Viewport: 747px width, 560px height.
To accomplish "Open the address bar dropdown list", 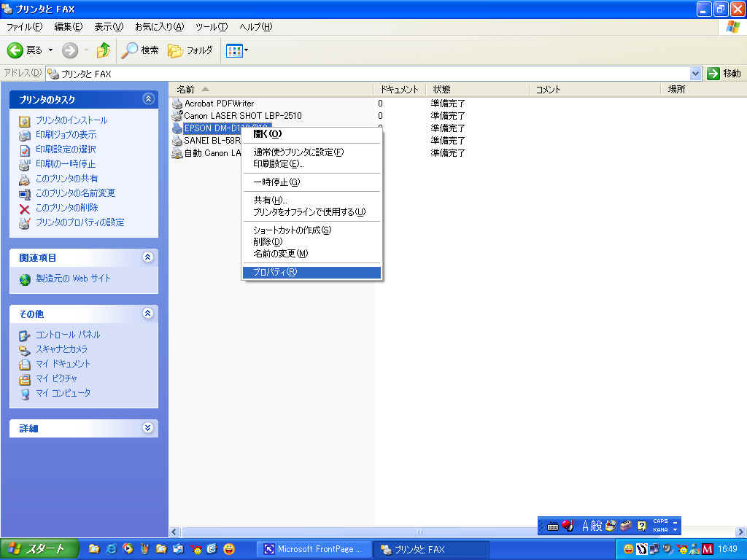I will 695,74.
